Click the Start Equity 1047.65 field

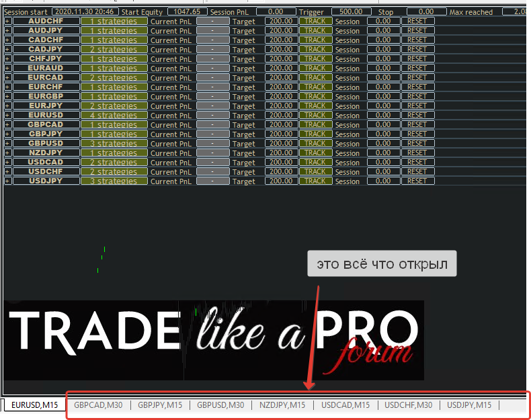pyautogui.click(x=188, y=12)
